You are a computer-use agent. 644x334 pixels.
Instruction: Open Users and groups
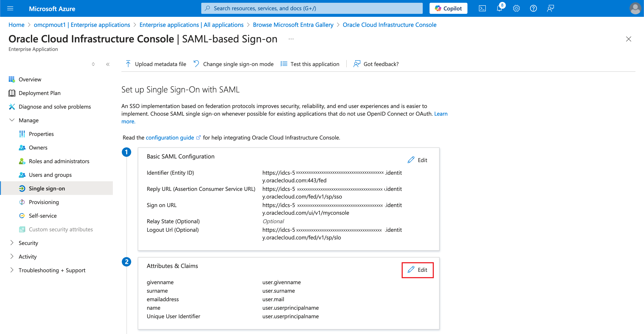[x=50, y=175]
